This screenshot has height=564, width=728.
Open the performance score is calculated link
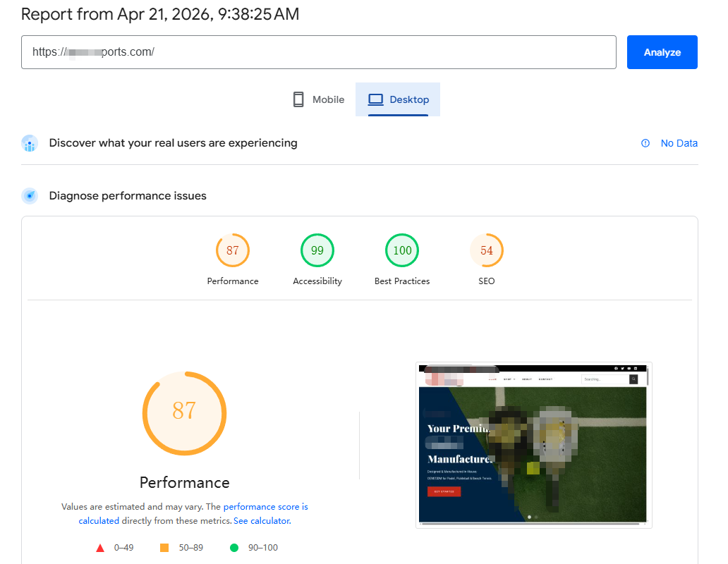point(265,507)
